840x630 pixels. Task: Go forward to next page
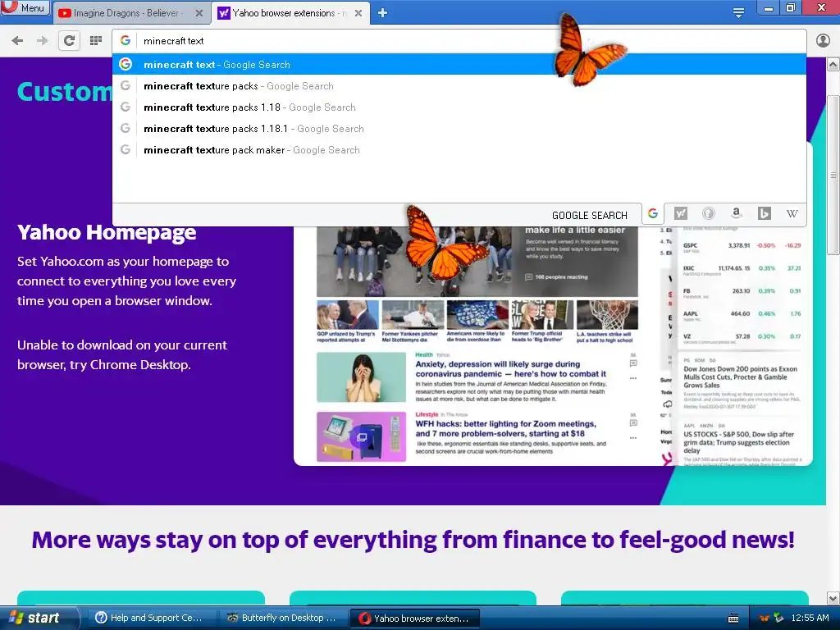43,41
